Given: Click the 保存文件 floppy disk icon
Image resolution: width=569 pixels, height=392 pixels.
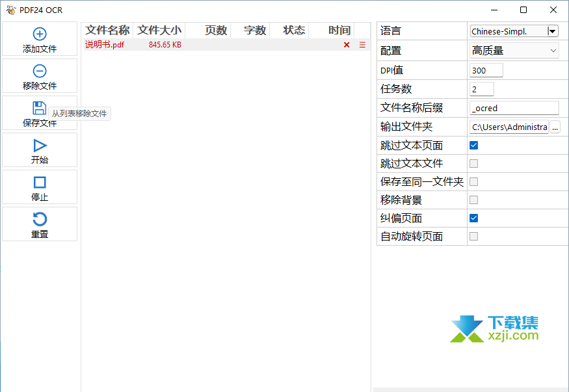Looking at the screenshot, I should click(39, 108).
